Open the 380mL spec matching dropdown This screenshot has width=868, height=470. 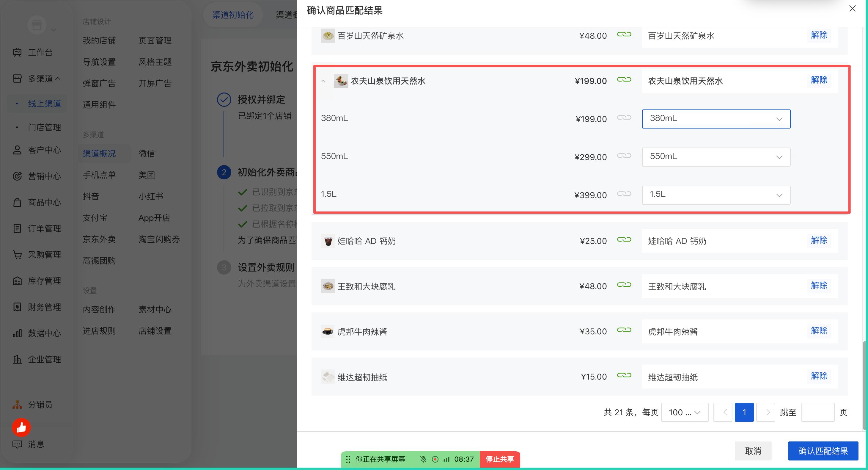[x=716, y=119]
